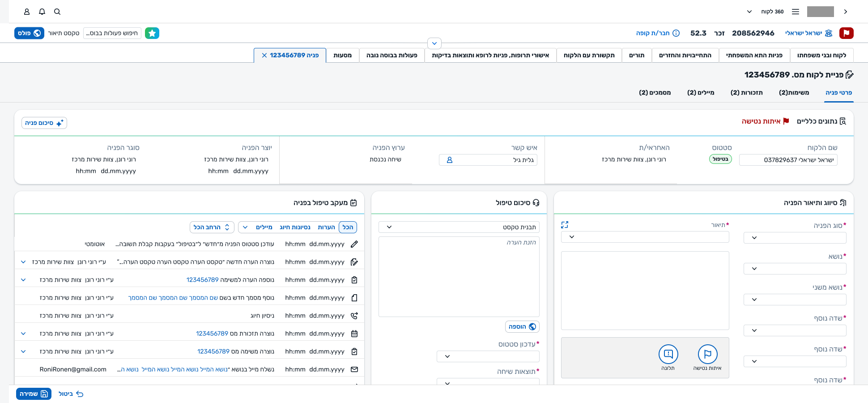Click the pencil edit icon in first tracking row
Image resolution: width=868 pixels, height=403 pixels.
point(354,244)
